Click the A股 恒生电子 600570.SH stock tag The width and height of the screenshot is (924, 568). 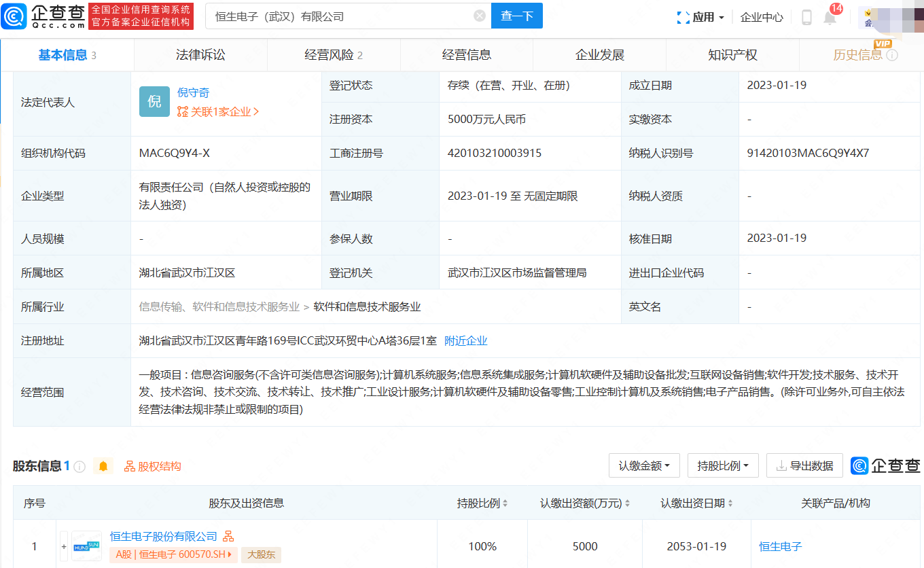coord(173,554)
